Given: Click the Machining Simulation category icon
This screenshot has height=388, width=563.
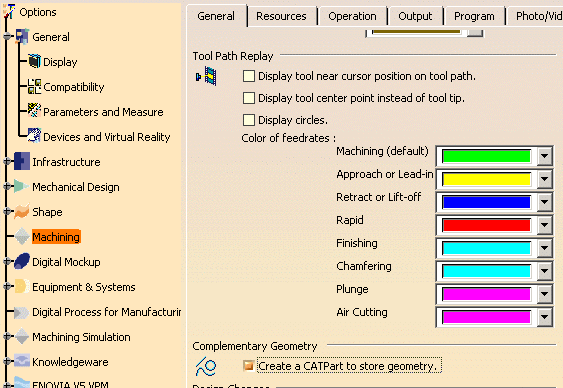Looking at the screenshot, I should pyautogui.click(x=22, y=336).
